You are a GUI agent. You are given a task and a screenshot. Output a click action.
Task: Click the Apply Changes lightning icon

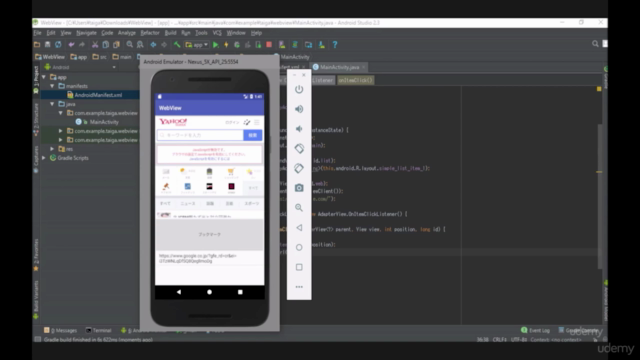pos(226,44)
